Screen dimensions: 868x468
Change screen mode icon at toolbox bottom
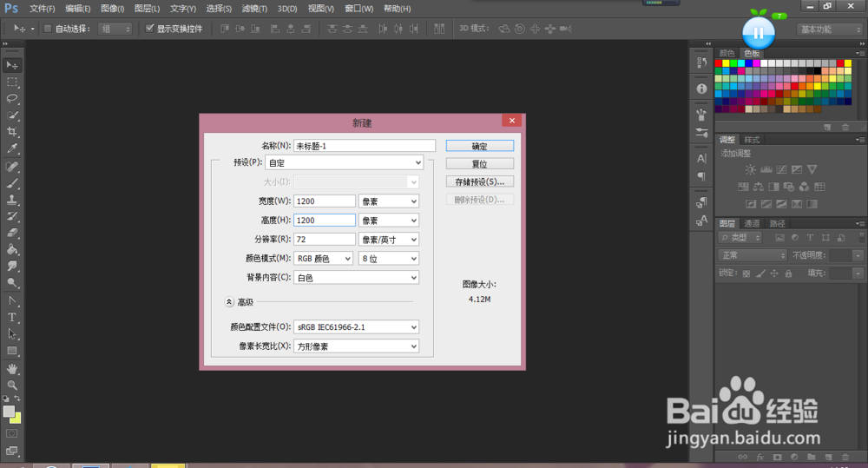(12, 451)
